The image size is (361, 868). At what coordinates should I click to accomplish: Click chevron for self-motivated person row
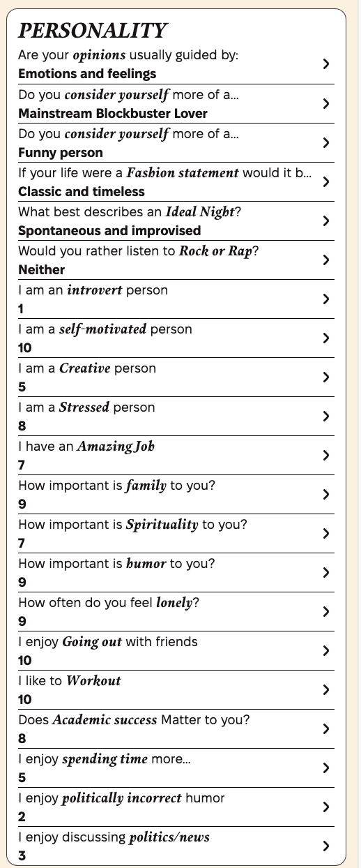326,338
